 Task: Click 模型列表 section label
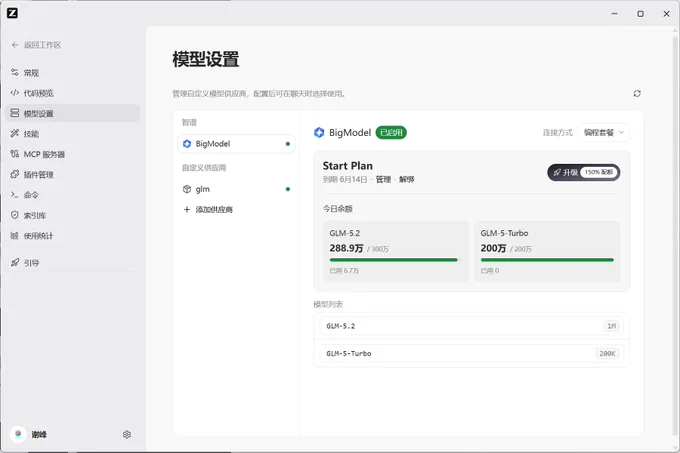pyautogui.click(x=328, y=304)
